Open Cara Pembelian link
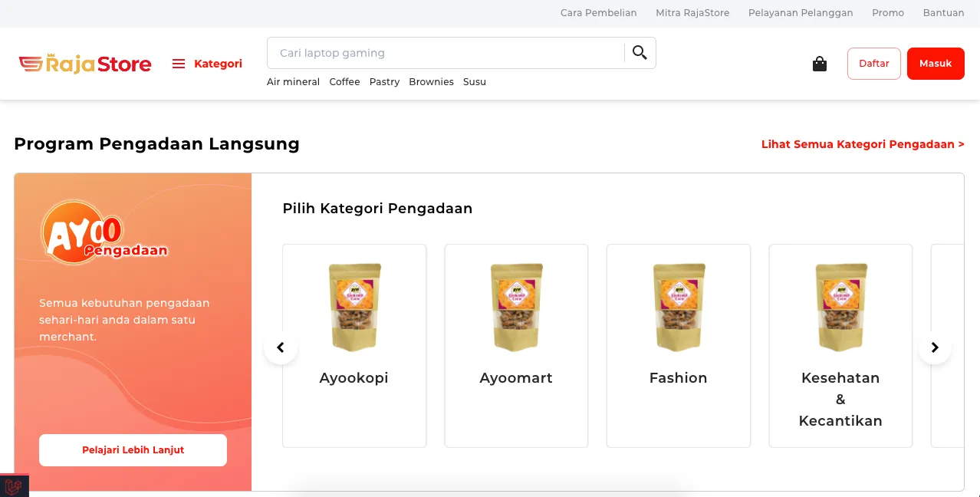The width and height of the screenshot is (980, 497). (599, 13)
